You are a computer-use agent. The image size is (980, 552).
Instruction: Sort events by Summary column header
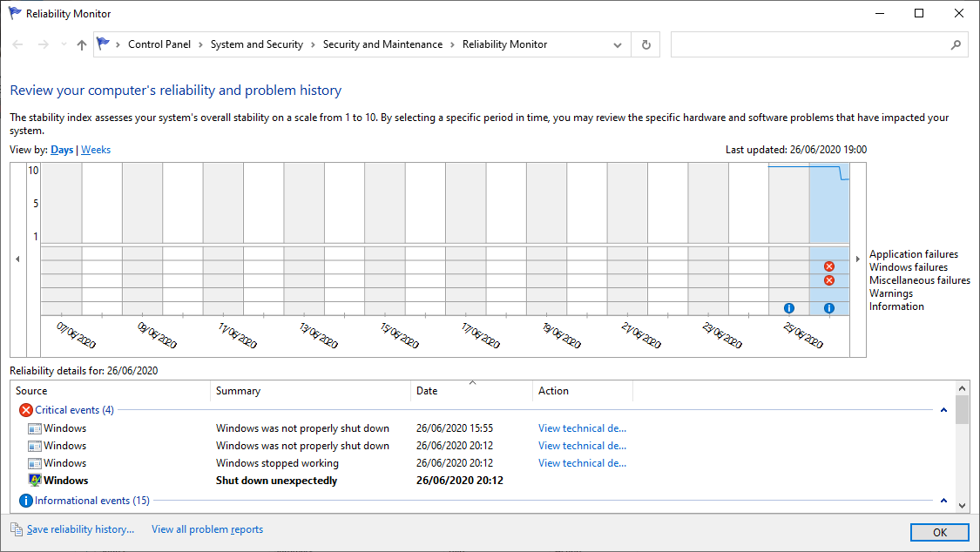[311, 391]
